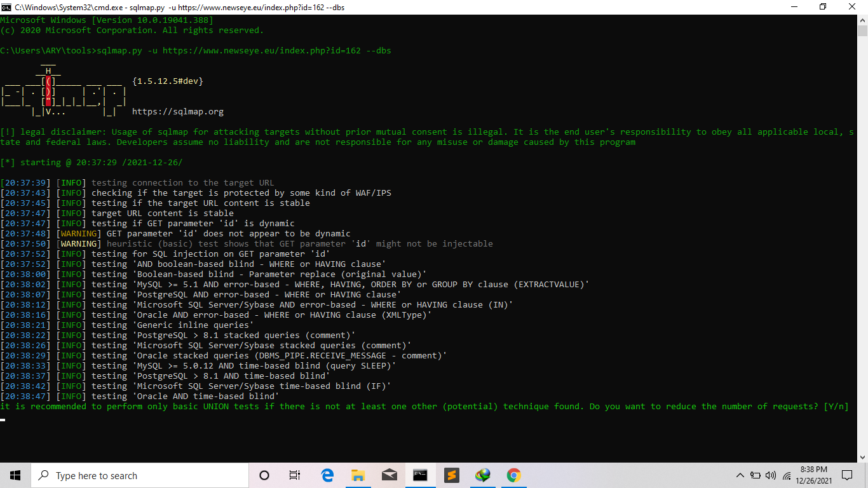
Task: Open the power/battery tray icon
Action: (756, 475)
